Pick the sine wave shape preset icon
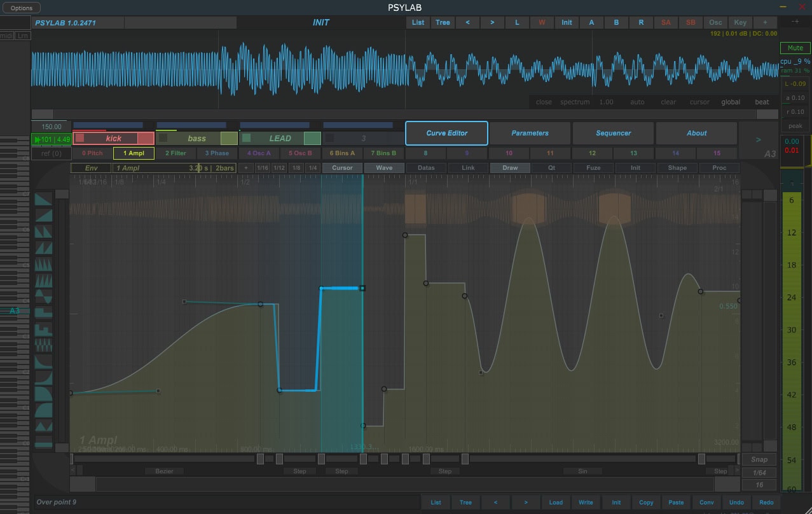Image resolution: width=812 pixels, height=514 pixels. coord(43,296)
